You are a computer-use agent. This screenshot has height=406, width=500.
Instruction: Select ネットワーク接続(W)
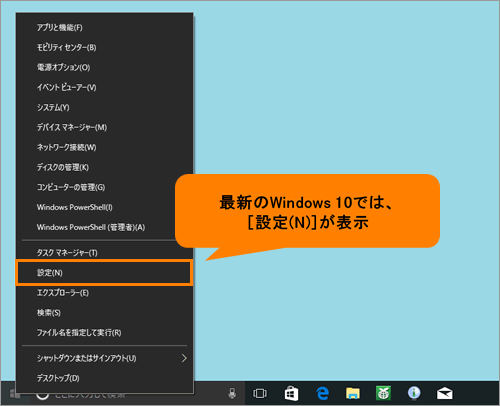(x=104, y=147)
